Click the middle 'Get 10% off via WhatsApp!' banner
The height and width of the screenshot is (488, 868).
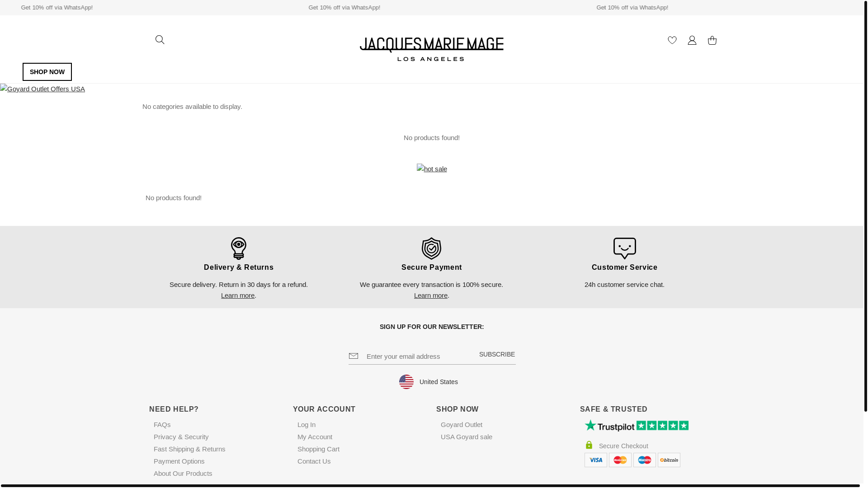click(344, 8)
